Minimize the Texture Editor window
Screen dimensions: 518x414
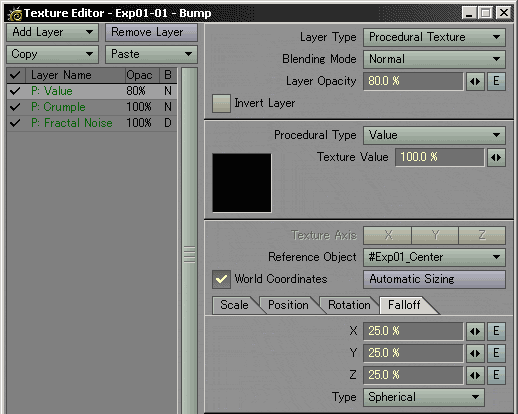coord(469,13)
